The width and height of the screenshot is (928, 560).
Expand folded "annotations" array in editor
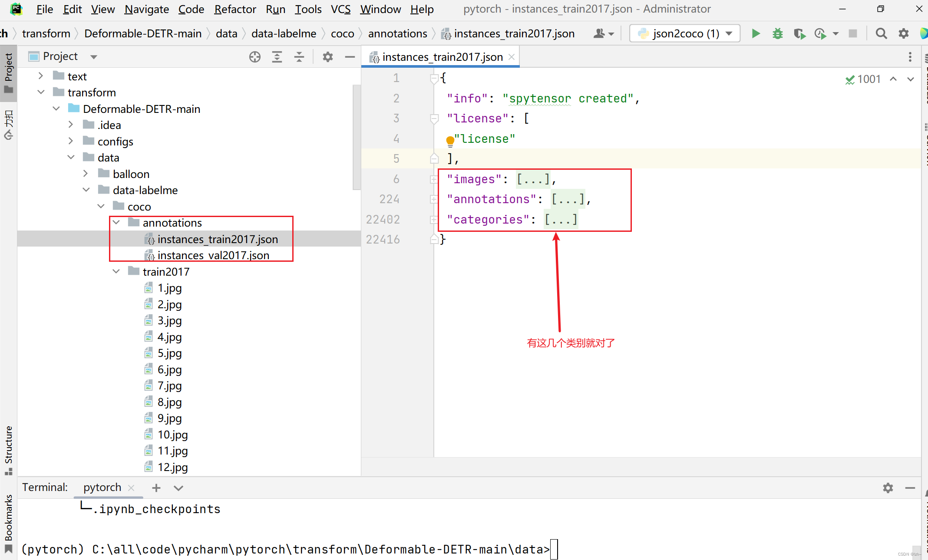568,199
